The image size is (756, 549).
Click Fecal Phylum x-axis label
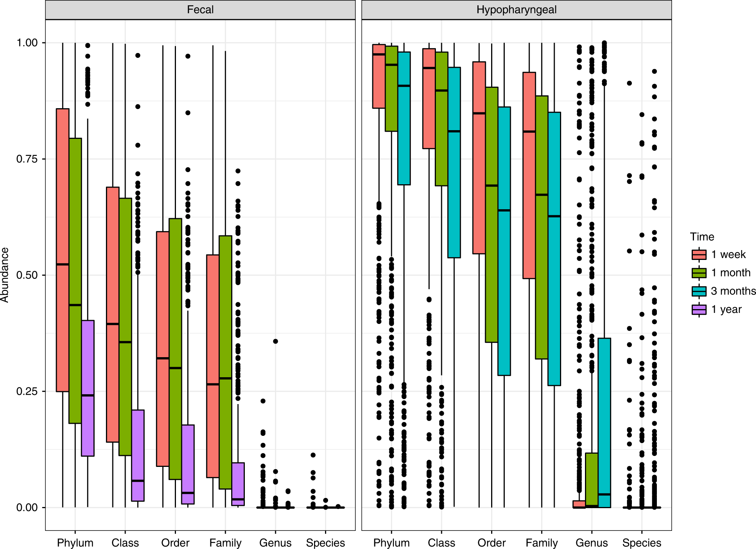[75, 543]
